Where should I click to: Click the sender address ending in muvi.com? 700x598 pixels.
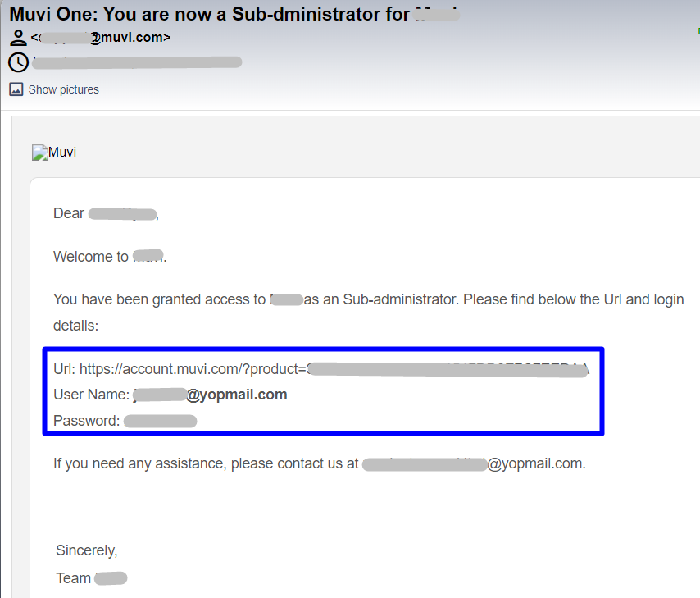[x=101, y=38]
